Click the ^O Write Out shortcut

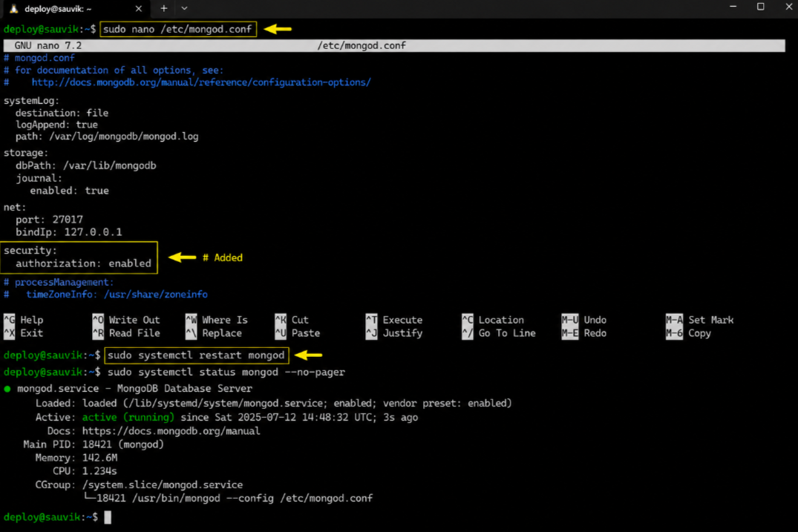(126, 320)
